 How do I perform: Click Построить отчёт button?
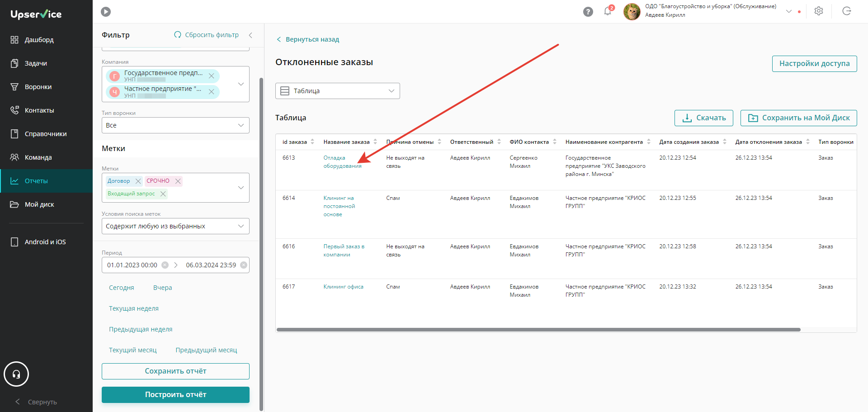(175, 395)
